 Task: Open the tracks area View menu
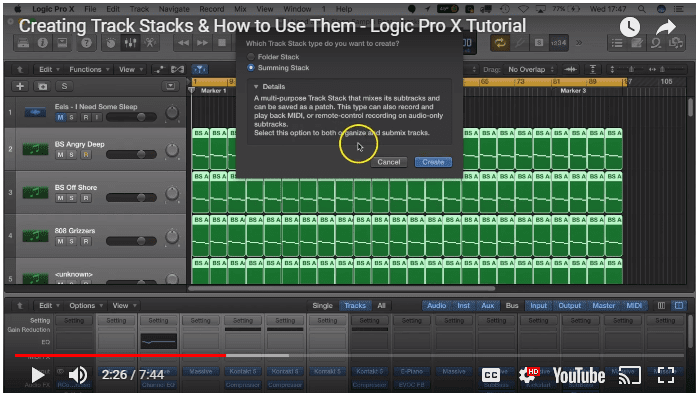tap(130, 69)
